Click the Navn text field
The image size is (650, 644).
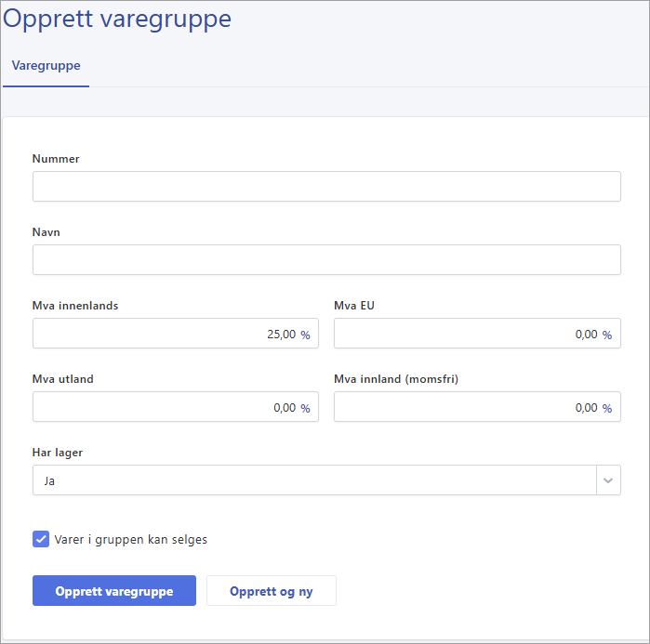point(326,259)
